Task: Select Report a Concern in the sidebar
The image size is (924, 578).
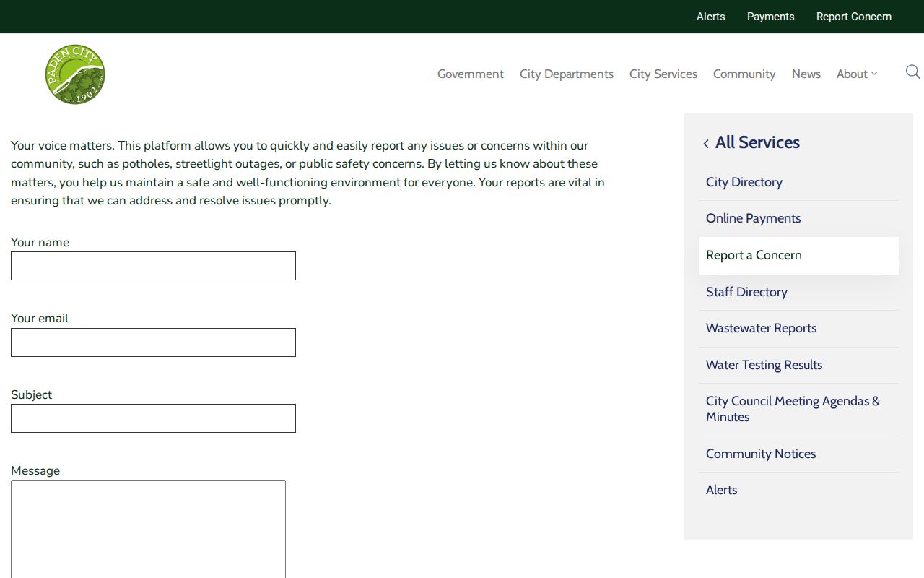Action: pyautogui.click(x=798, y=255)
